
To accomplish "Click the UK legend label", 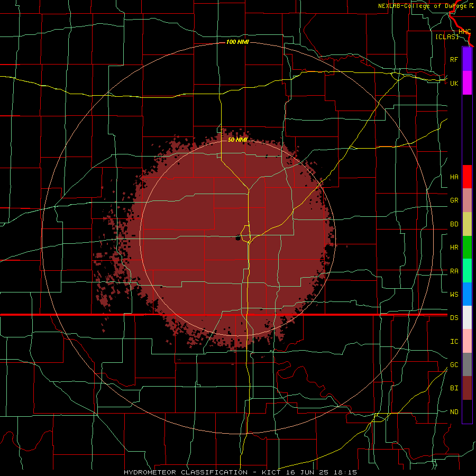I will 454,83.
